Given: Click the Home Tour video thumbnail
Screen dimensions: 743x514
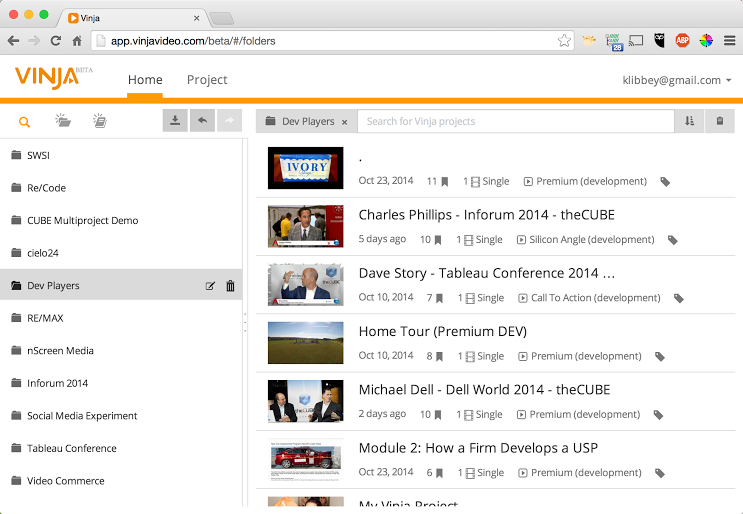Looking at the screenshot, I should tap(305, 343).
